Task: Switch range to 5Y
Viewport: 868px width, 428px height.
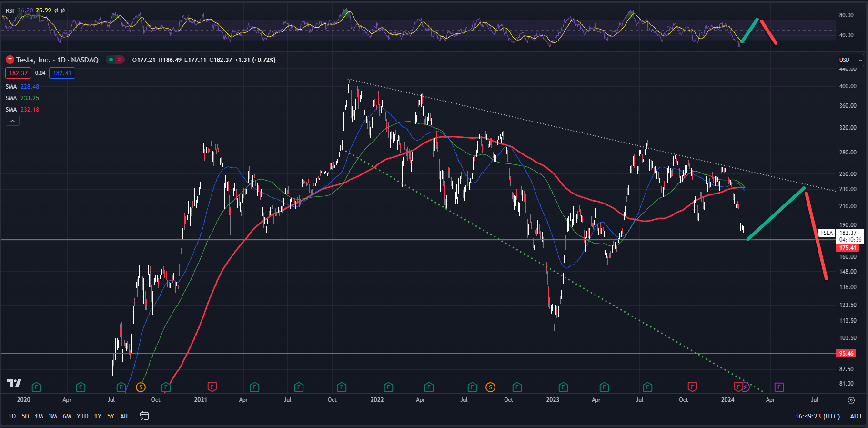Action: click(111, 416)
